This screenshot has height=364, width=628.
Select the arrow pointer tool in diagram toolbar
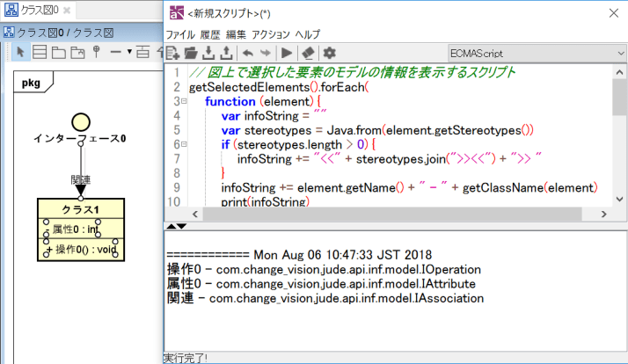pyautogui.click(x=22, y=53)
